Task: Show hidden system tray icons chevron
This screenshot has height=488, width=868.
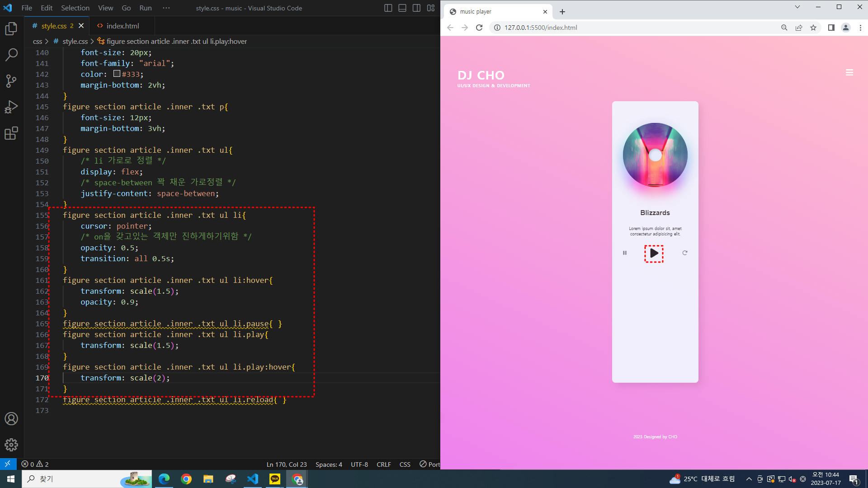Action: 749,479
